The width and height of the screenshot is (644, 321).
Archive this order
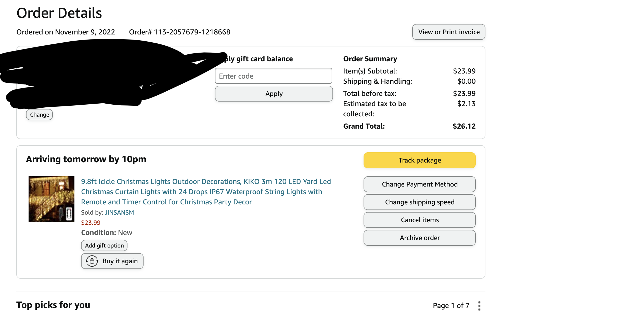(420, 238)
